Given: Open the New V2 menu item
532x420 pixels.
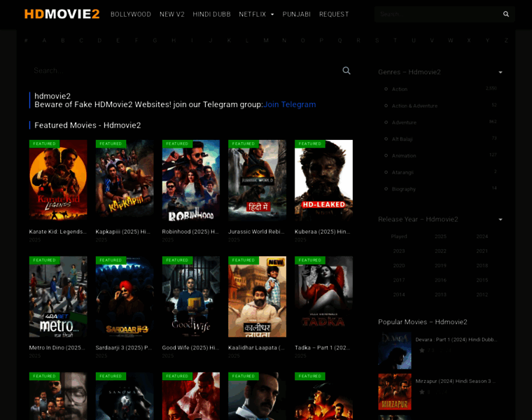Looking at the screenshot, I should coord(172,14).
